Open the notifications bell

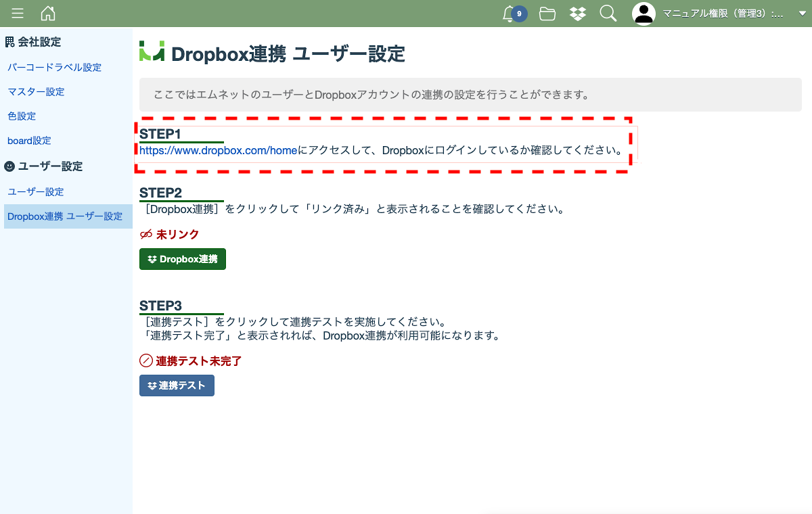tap(510, 14)
